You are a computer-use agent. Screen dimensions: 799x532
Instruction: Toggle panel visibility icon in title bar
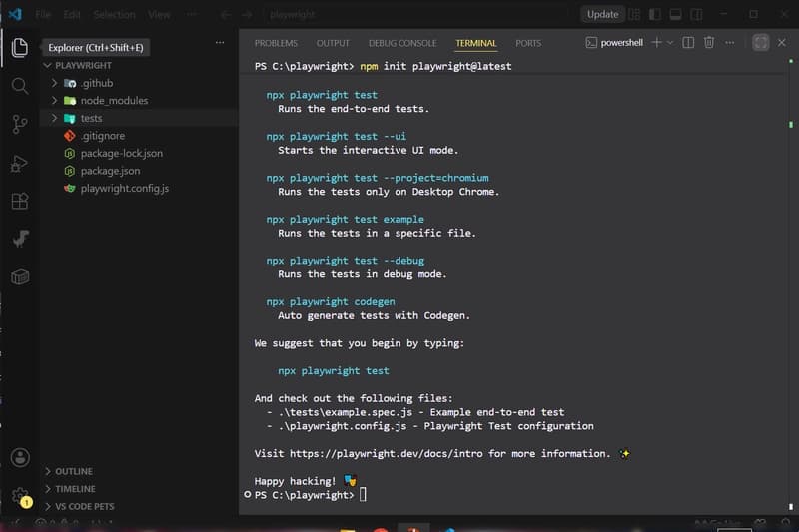(x=676, y=14)
